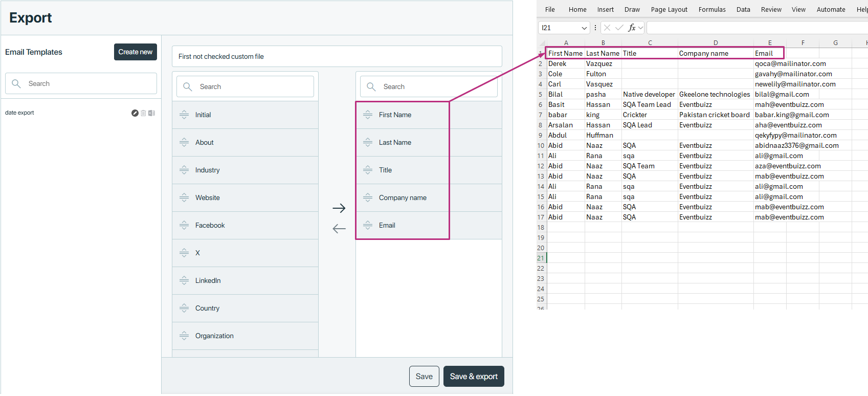Click the edit pencil icon for date export

(x=135, y=113)
